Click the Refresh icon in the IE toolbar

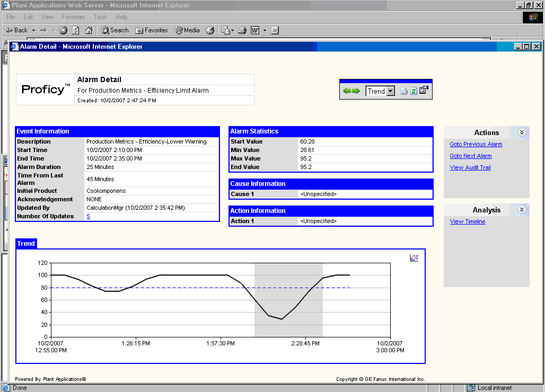[x=76, y=30]
